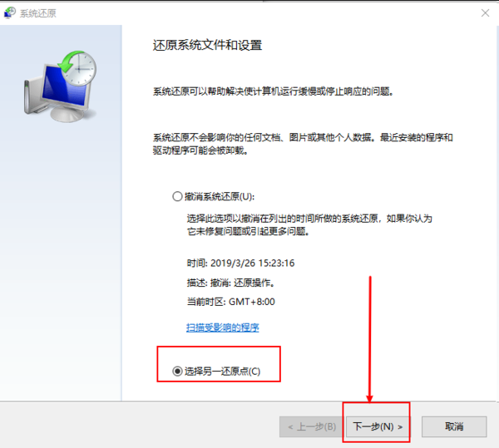The image size is (499, 448).
Task: Click the 描述: 撤消: 还原操作 line
Action: click(x=230, y=283)
